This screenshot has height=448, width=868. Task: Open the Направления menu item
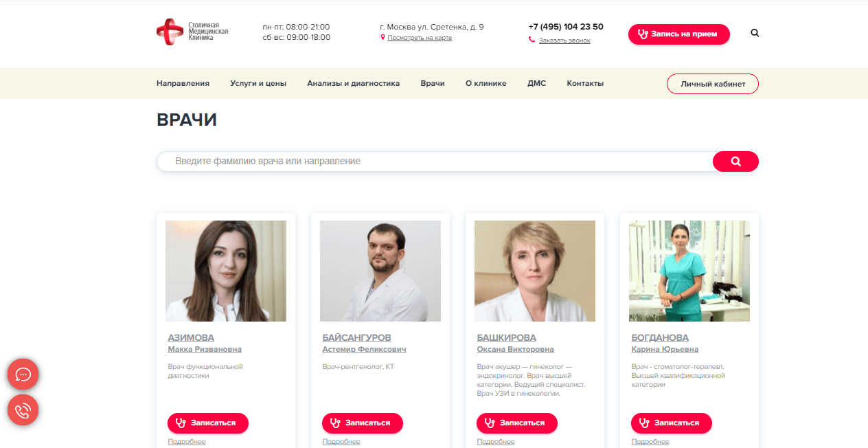183,83
